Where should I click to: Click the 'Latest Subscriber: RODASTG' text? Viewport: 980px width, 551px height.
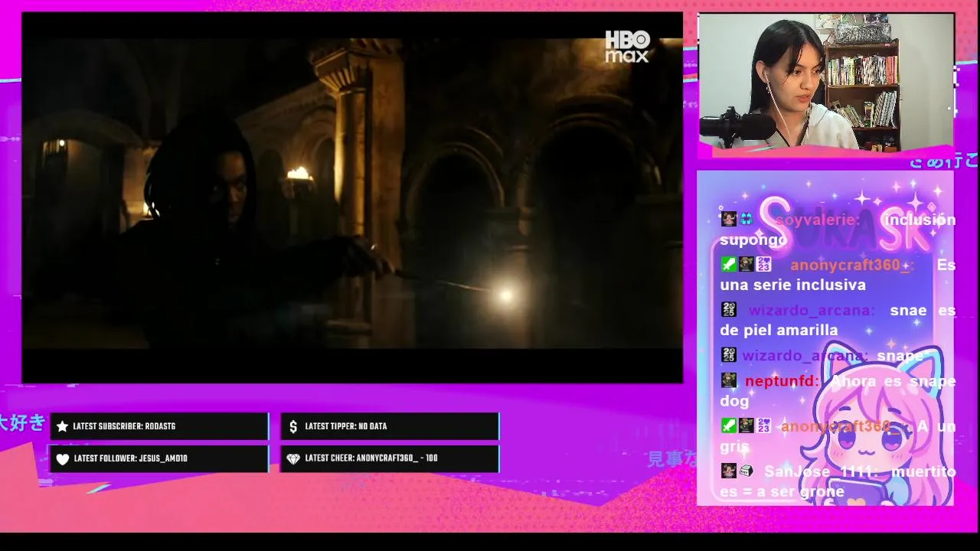[x=124, y=426]
